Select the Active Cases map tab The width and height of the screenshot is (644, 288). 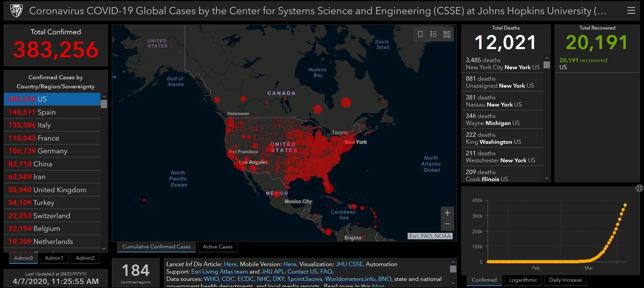(218, 247)
